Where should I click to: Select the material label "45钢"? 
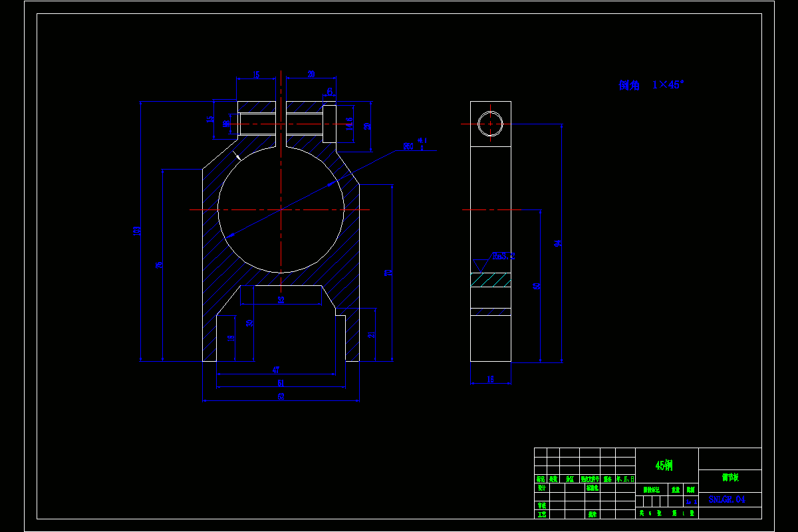[x=664, y=465]
